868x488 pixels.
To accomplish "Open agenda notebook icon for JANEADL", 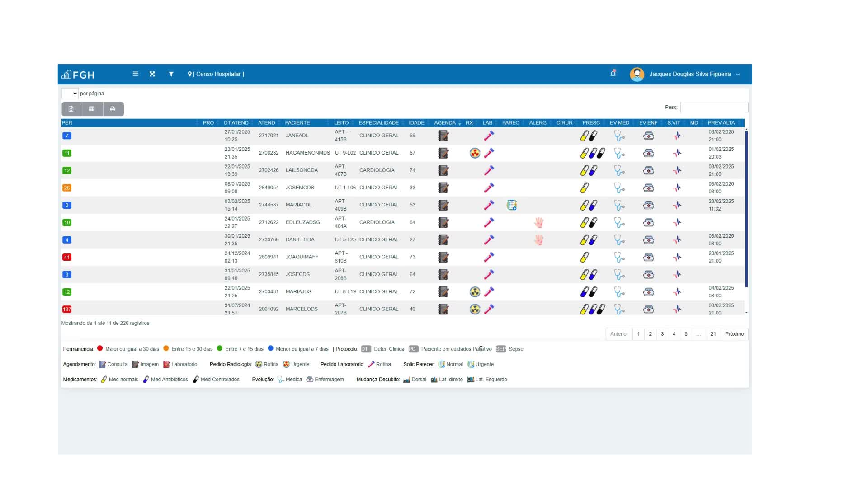I will [443, 136].
